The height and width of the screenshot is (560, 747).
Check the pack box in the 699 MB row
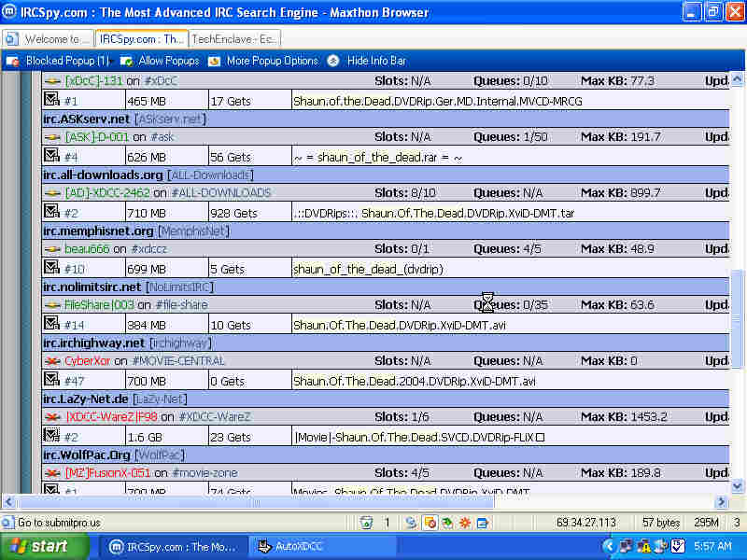[x=51, y=267]
